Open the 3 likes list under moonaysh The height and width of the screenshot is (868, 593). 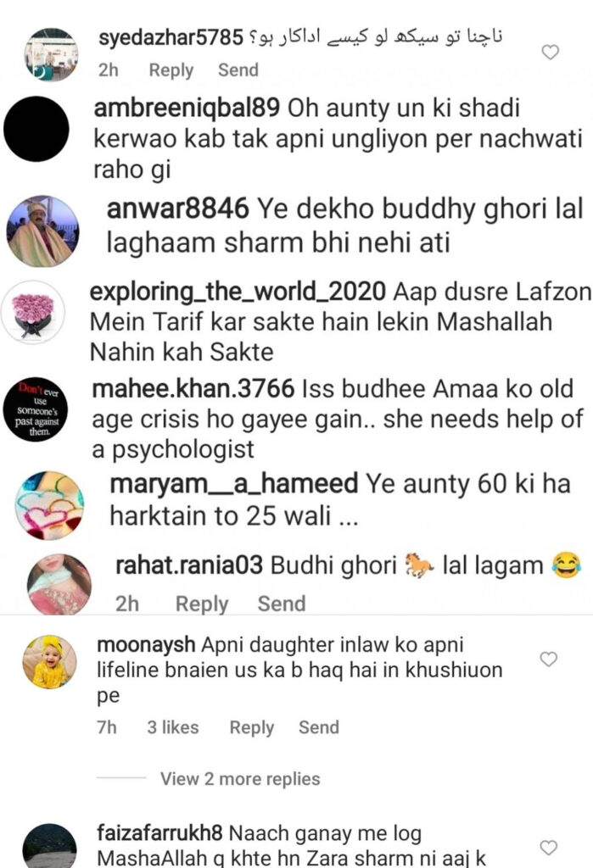(x=173, y=726)
